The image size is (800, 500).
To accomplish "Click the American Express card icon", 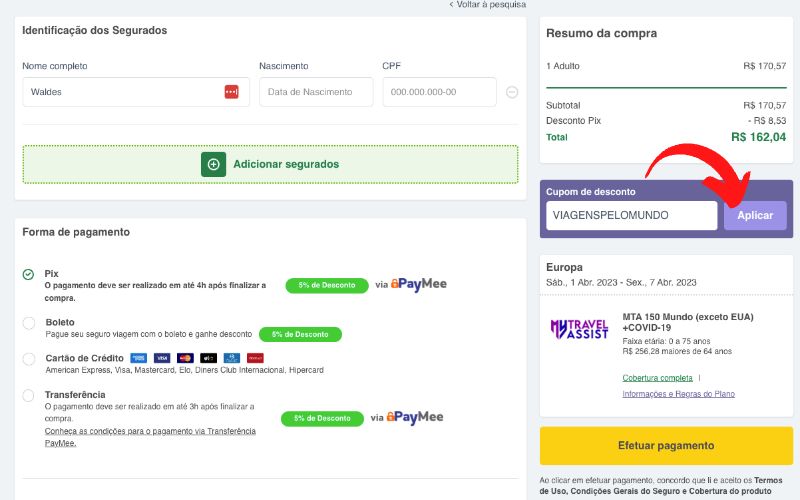I will 138,358.
